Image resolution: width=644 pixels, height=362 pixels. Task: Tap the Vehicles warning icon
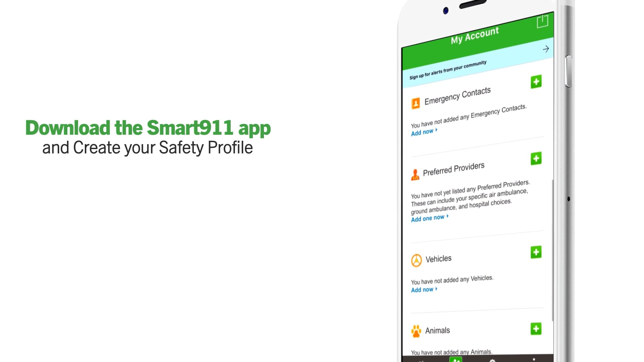tap(416, 260)
